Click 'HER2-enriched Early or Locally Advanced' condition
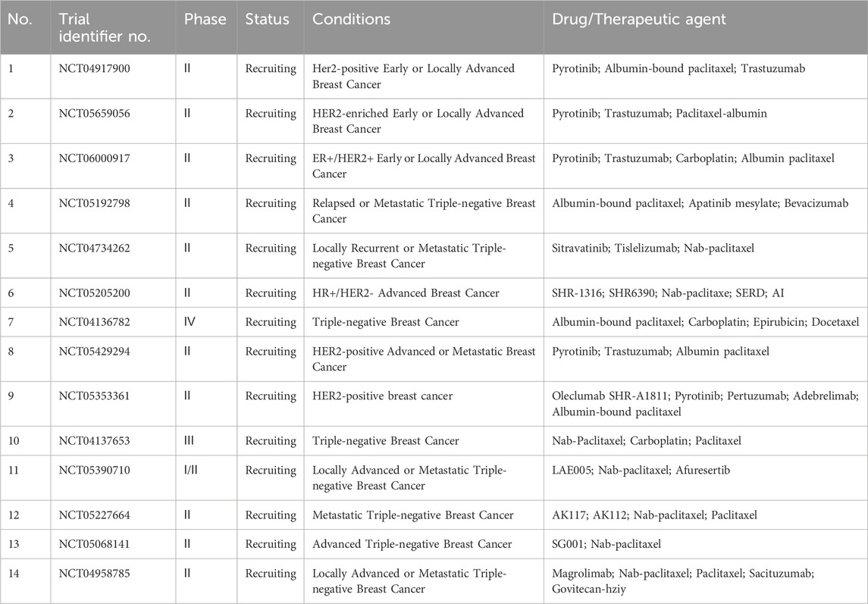868x604 pixels. click(x=418, y=121)
